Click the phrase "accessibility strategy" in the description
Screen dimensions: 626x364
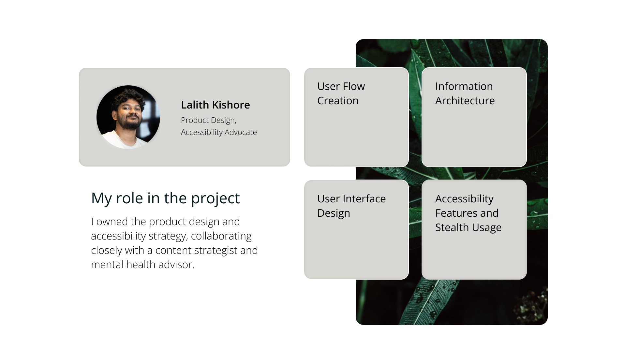pyautogui.click(x=139, y=236)
